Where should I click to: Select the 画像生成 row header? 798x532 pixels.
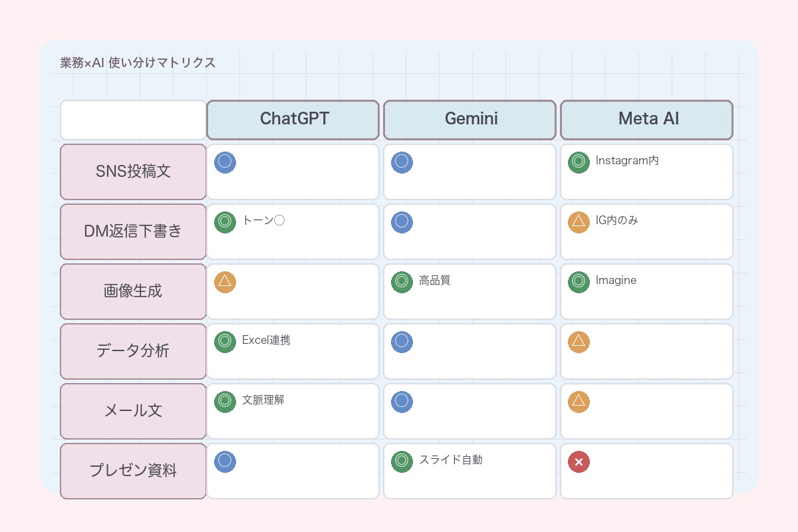(133, 291)
